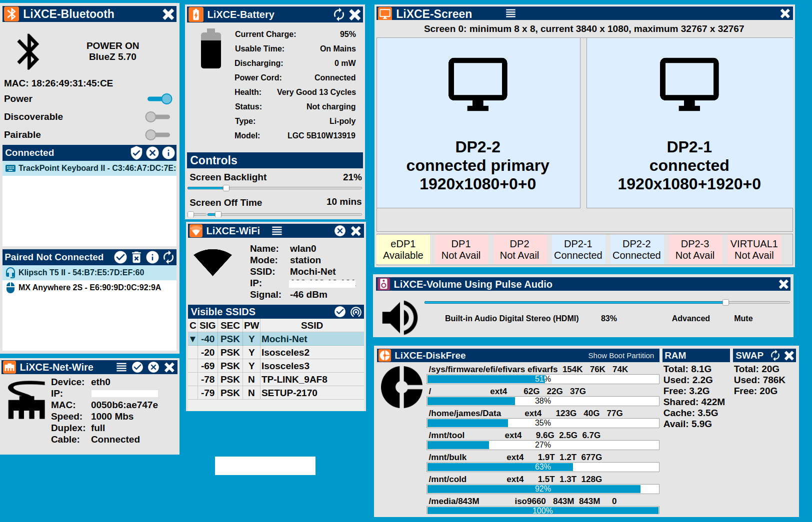This screenshot has height=522, width=812.
Task: Click Show Boot Partition in DiskFree header
Action: 621,356
